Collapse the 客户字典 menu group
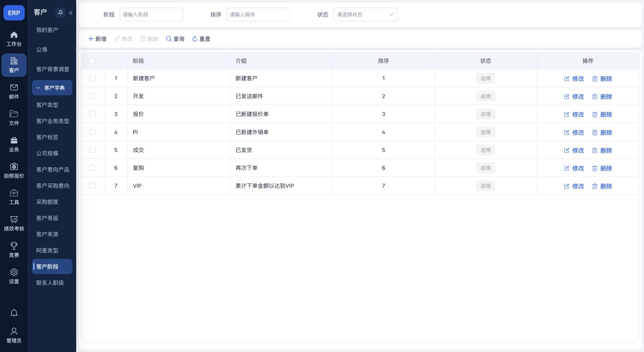The image size is (644, 352). tap(52, 88)
